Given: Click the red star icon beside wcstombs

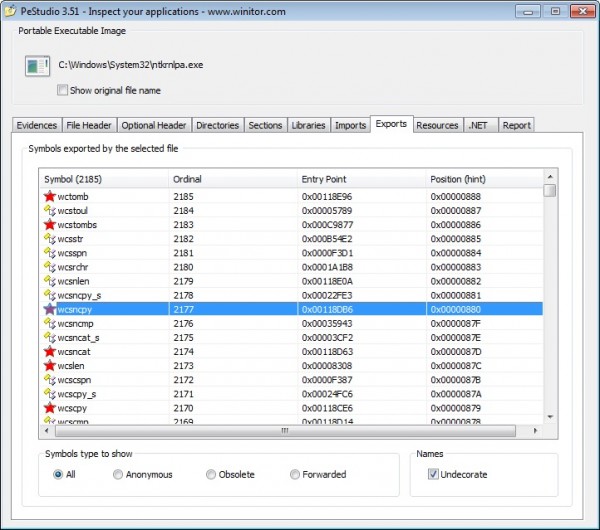Looking at the screenshot, I should [49, 225].
